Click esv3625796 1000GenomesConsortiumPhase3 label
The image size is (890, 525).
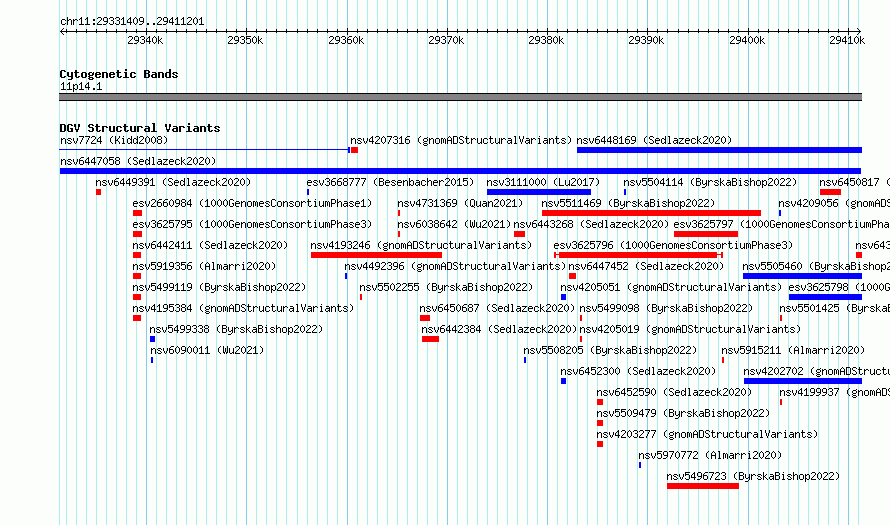coord(673,245)
